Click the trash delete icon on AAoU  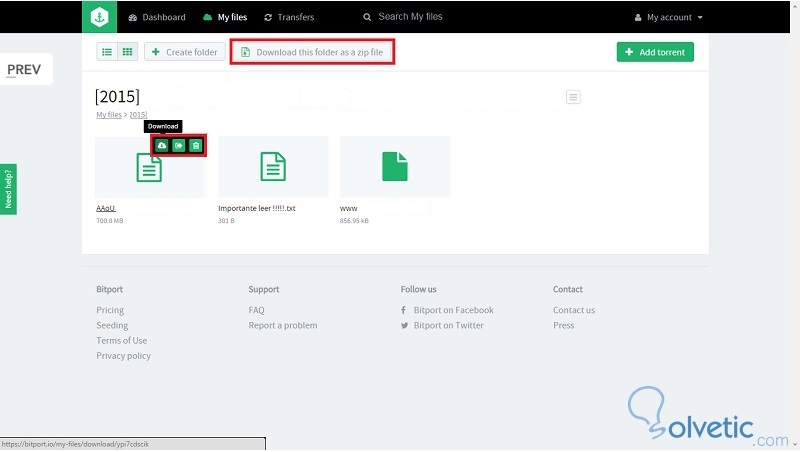click(196, 146)
